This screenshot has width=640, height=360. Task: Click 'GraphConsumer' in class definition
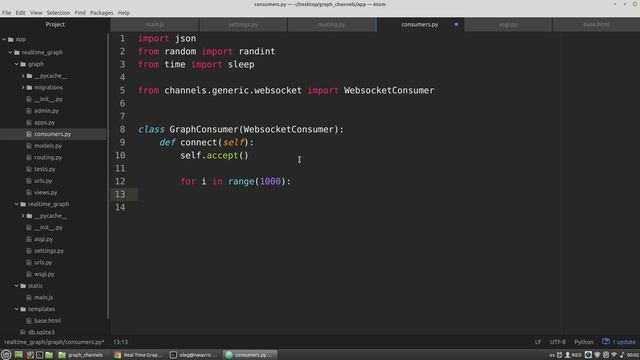coord(204,129)
